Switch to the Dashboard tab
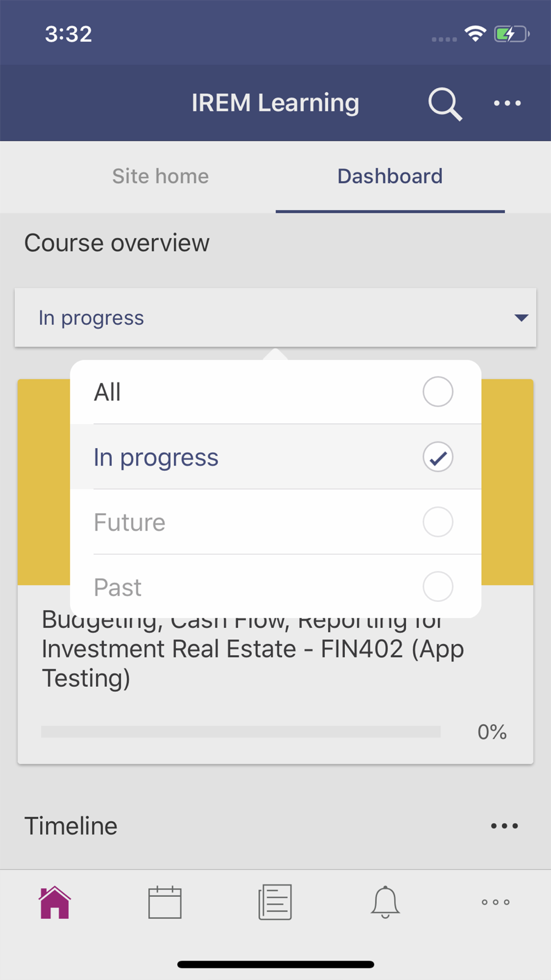 coord(390,176)
